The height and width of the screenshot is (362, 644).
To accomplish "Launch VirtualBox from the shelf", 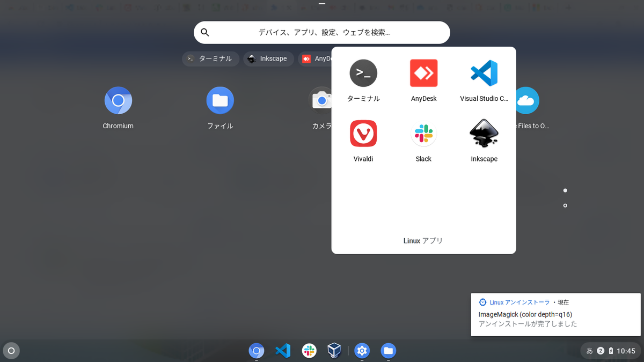I will pos(334,351).
